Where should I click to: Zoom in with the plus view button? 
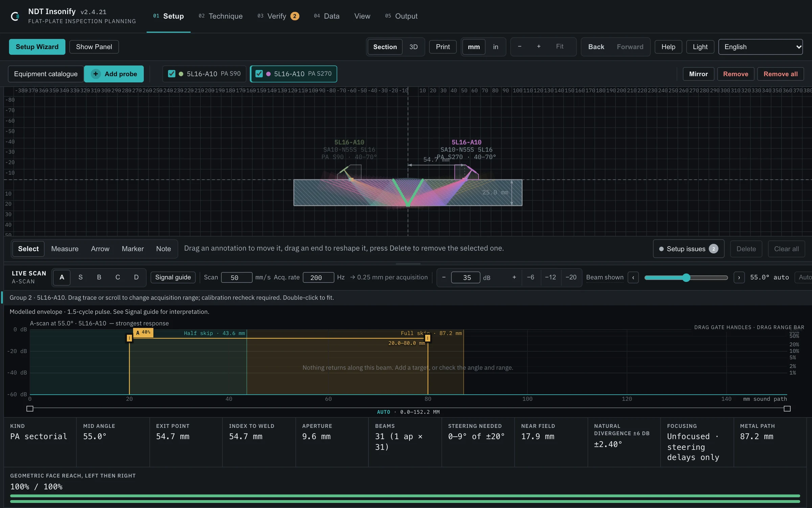(539, 46)
